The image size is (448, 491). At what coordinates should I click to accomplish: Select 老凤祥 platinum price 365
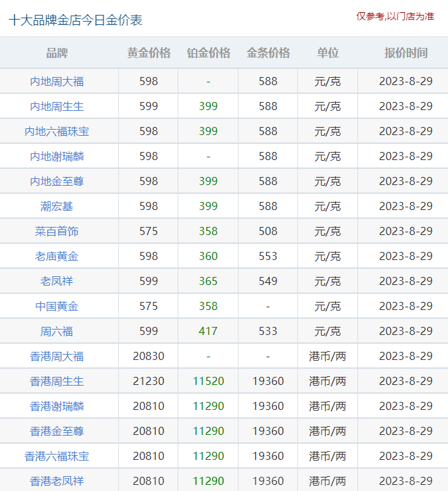(x=208, y=281)
